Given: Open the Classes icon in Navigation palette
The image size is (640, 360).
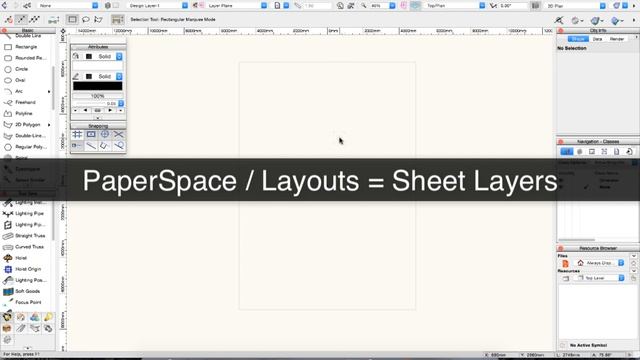Looking at the screenshot, I should [x=567, y=151].
